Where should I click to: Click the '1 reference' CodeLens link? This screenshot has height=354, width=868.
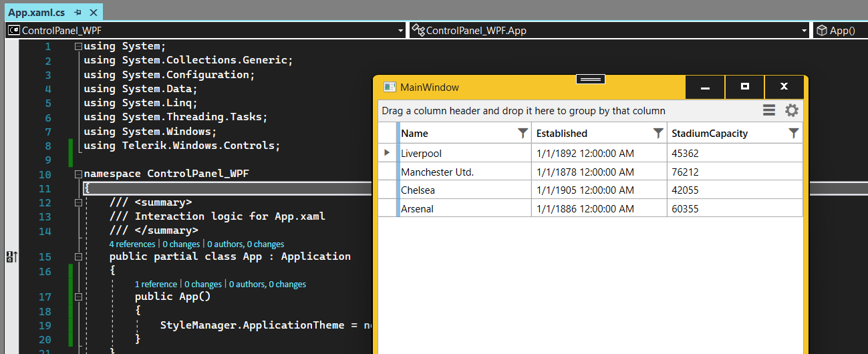(x=156, y=285)
